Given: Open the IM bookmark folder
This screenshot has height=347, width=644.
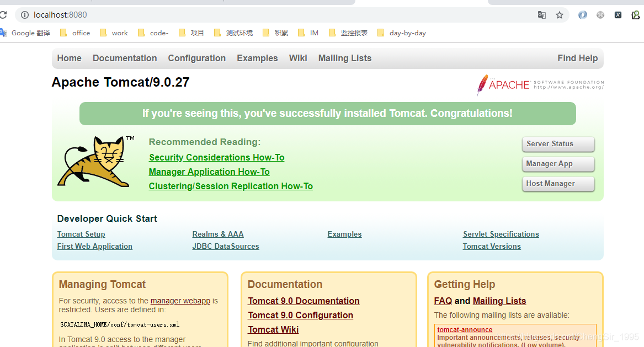Looking at the screenshot, I should [x=308, y=33].
